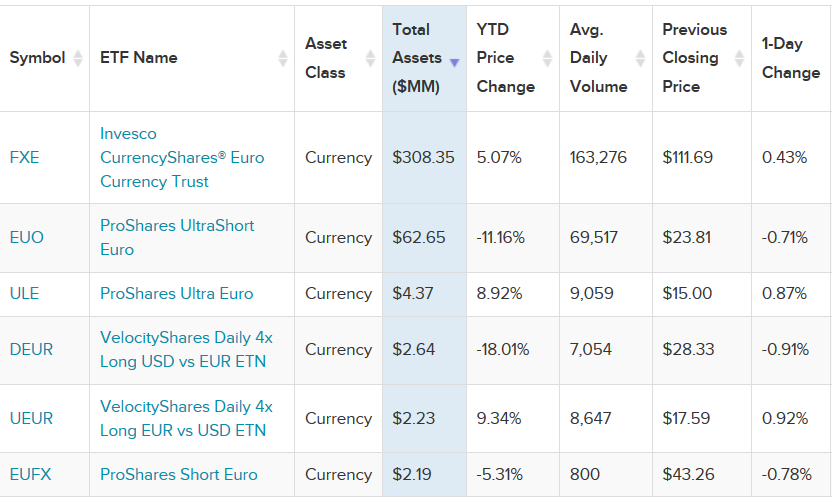Select Currency asset class in FXE row
The image size is (832, 499).
(x=339, y=158)
